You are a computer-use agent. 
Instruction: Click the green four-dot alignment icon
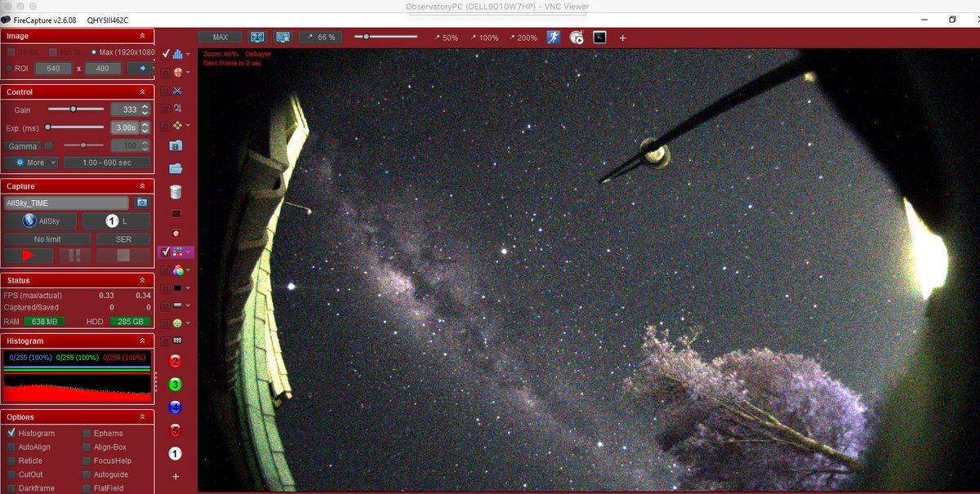tap(176, 127)
